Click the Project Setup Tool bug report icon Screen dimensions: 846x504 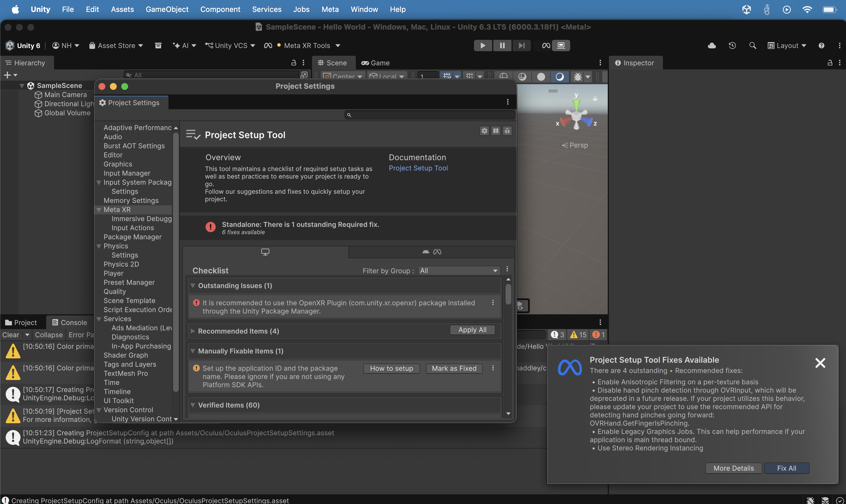(x=507, y=131)
